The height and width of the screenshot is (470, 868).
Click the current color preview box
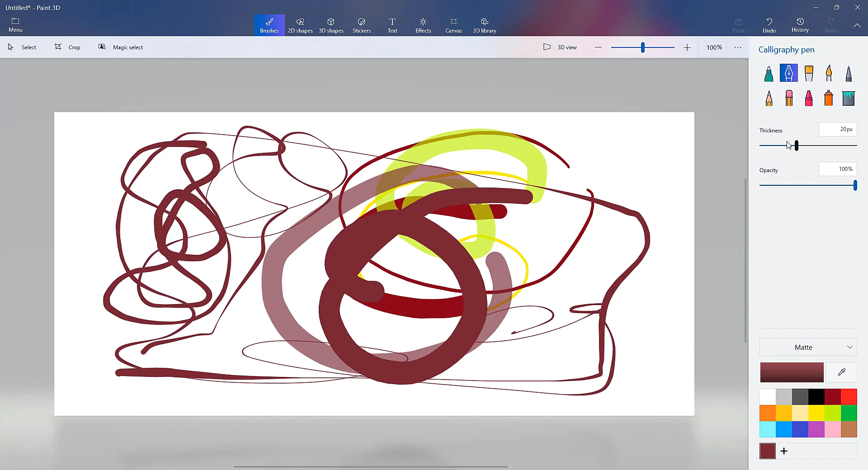point(792,372)
